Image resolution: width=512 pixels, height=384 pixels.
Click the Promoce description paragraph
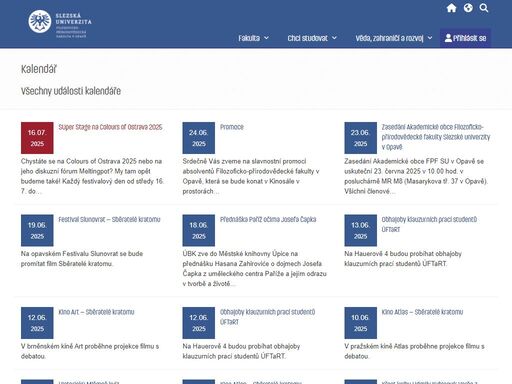point(251,176)
